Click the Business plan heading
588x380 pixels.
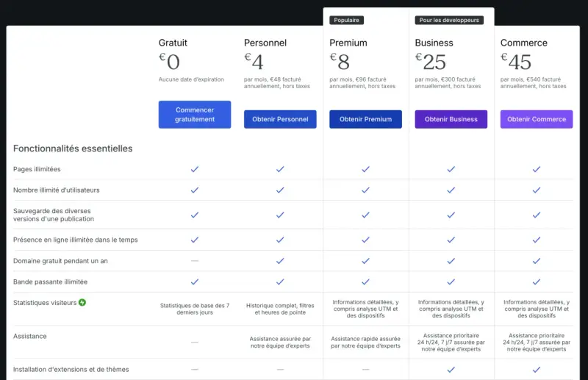click(x=434, y=43)
